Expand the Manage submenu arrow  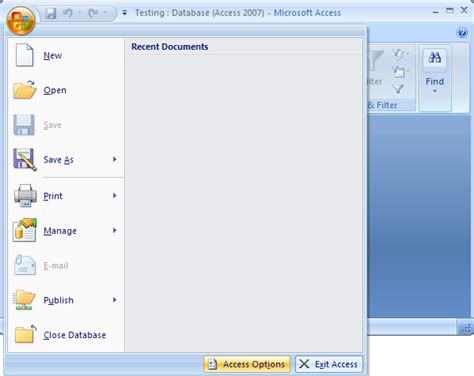tap(115, 230)
